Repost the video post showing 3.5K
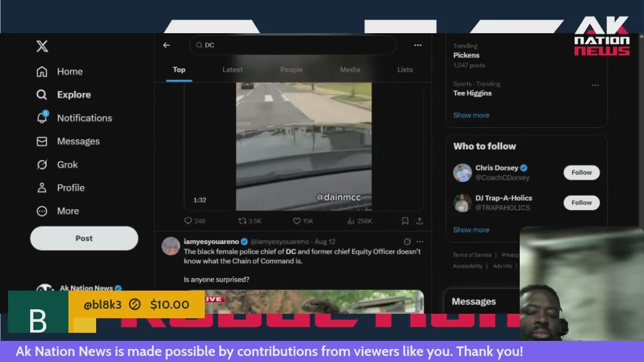This screenshot has height=362, width=644. 250,221
